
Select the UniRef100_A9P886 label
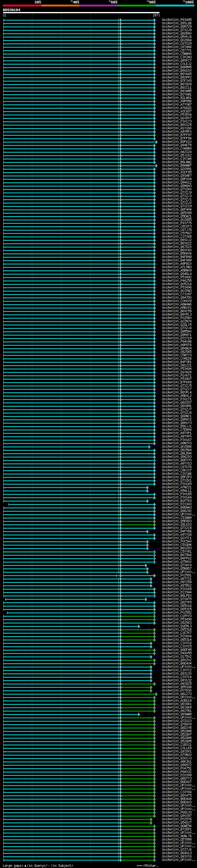tap(177, 101)
